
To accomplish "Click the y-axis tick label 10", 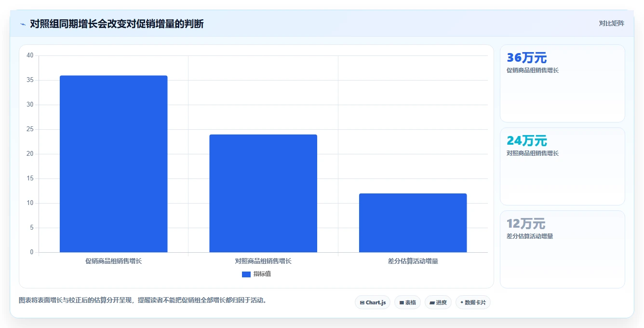I will point(30,203).
